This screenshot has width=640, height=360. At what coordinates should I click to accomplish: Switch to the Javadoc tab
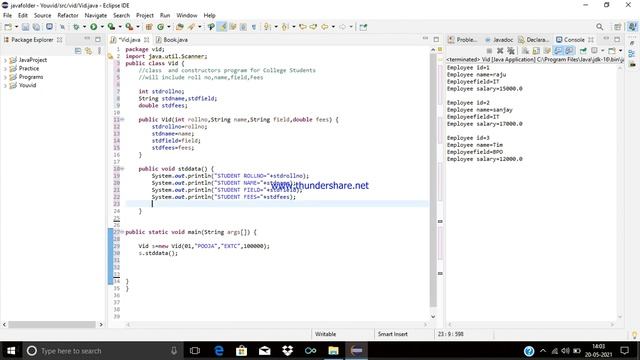(499, 40)
